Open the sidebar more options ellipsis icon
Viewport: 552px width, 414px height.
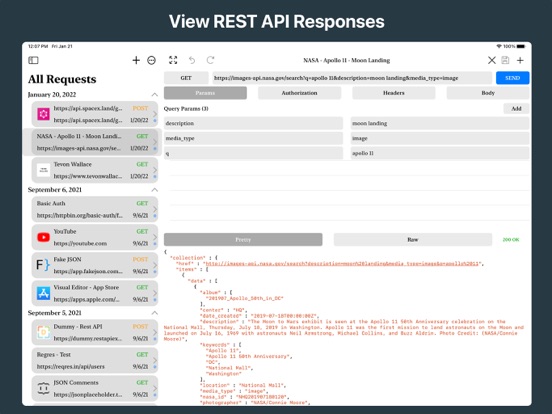point(151,61)
